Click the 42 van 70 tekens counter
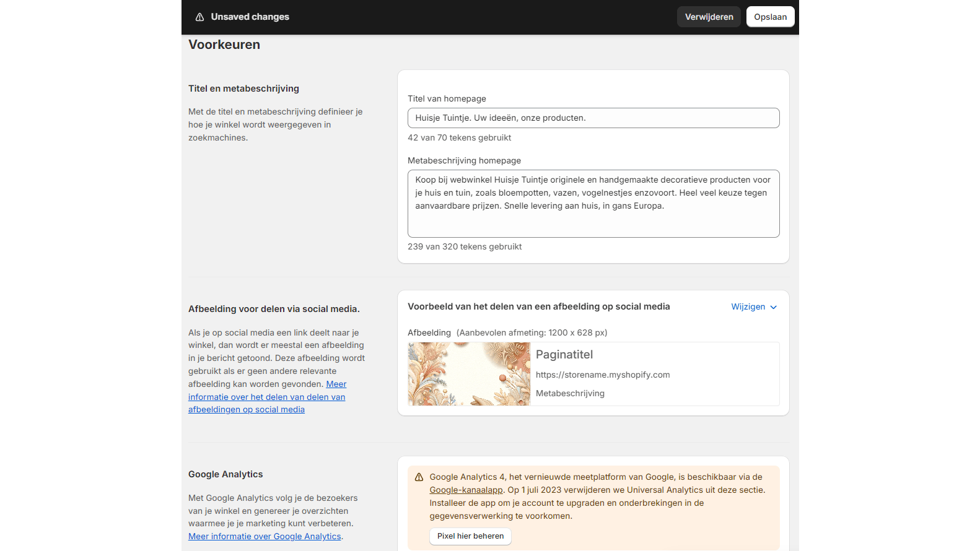 (x=459, y=138)
